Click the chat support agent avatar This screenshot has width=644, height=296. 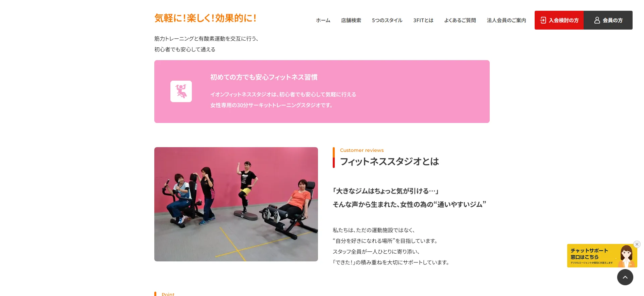(x=626, y=256)
